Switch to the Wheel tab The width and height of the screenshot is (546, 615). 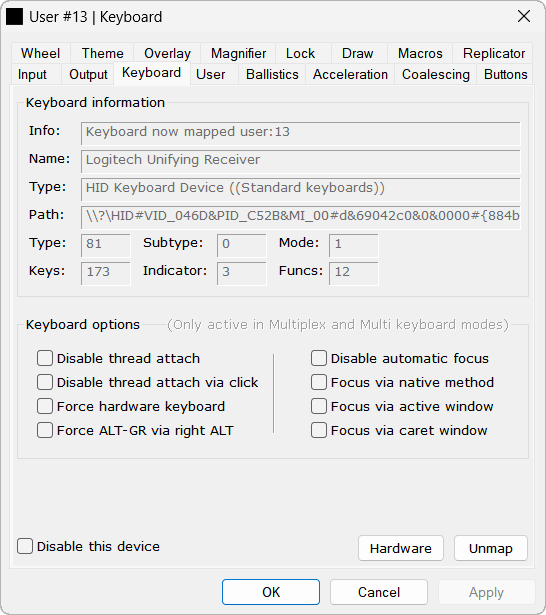click(x=40, y=53)
